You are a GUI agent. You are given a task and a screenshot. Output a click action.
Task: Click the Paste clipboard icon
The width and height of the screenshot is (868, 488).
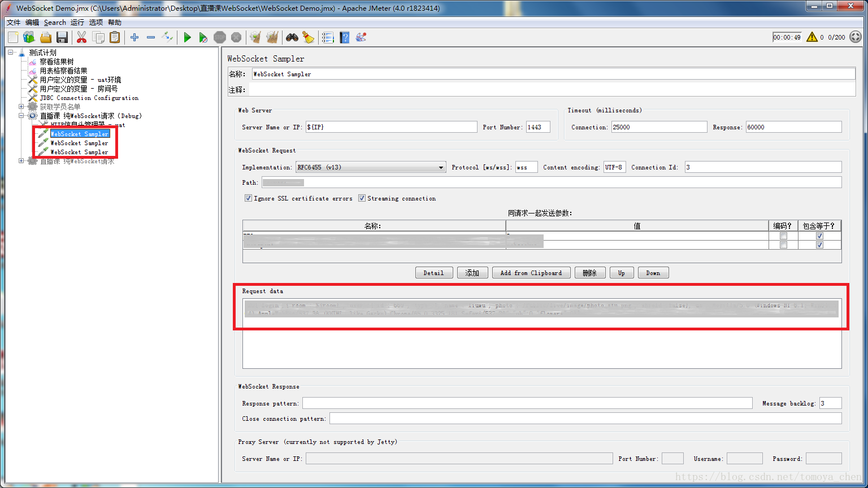(x=115, y=37)
